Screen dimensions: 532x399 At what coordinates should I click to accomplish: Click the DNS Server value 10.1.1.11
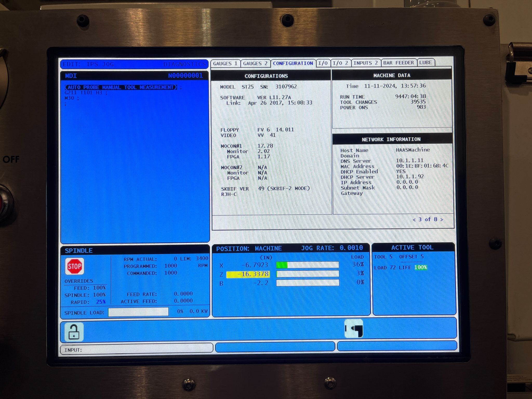tap(410, 160)
